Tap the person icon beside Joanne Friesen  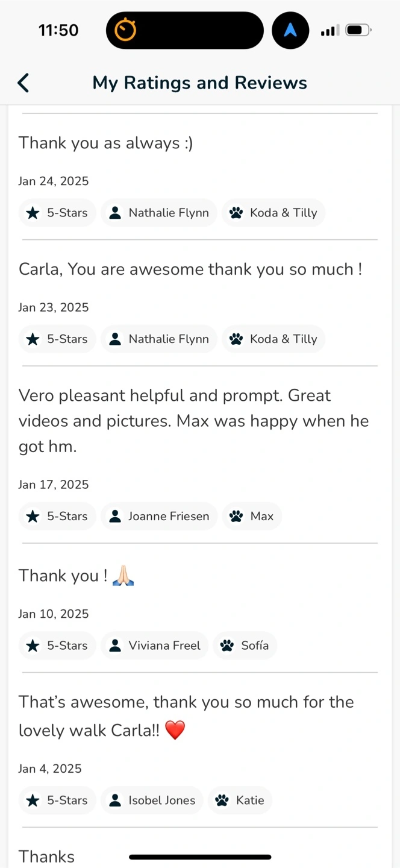pyautogui.click(x=114, y=517)
